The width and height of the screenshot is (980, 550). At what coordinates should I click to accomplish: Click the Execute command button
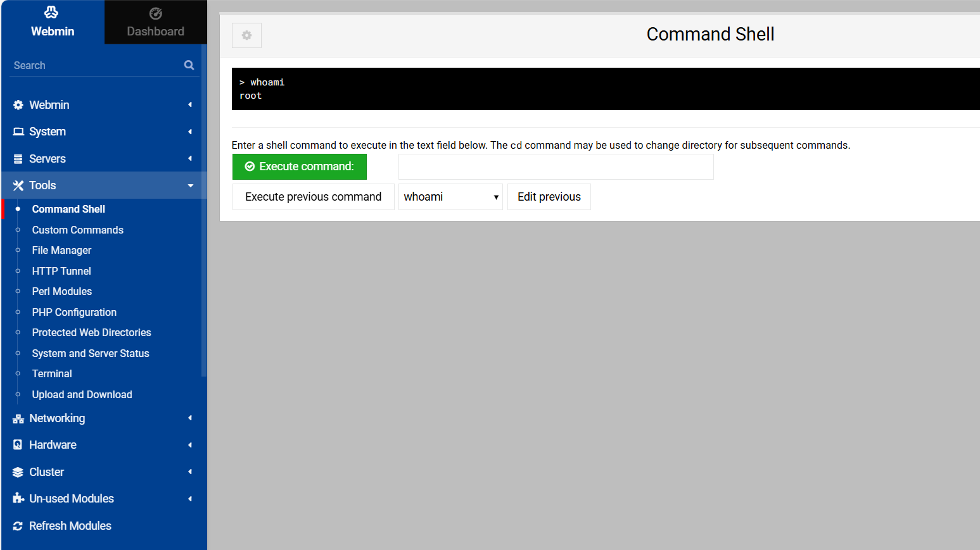click(300, 166)
